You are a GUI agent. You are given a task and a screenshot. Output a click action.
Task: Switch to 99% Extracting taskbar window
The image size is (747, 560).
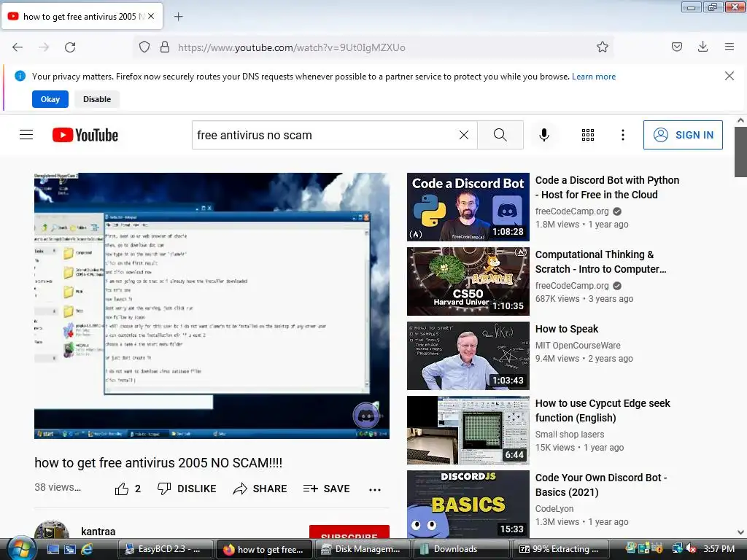561,549
